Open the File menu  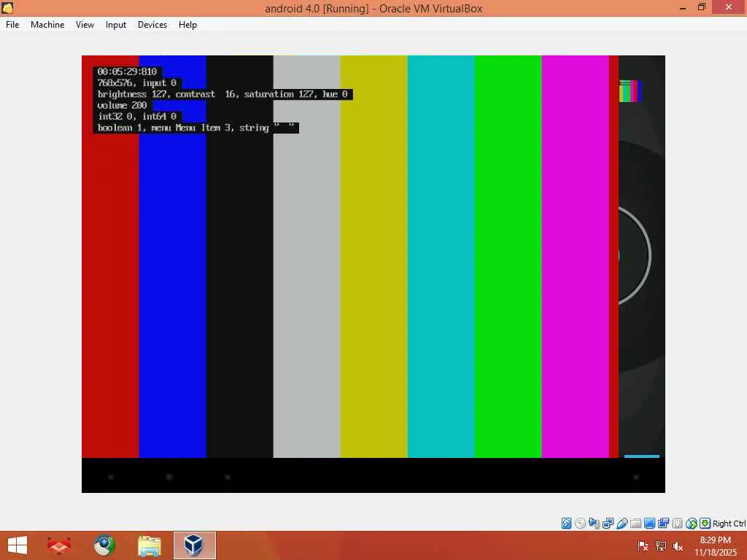(12, 25)
